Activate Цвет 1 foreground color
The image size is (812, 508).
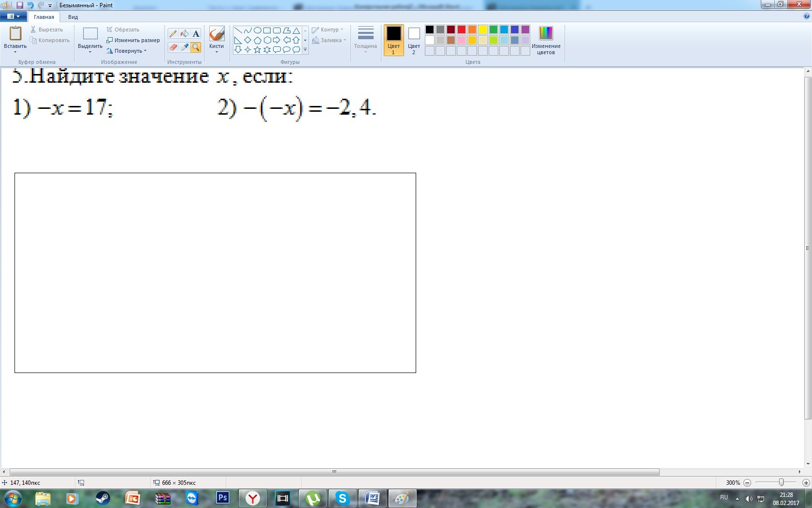pos(393,40)
